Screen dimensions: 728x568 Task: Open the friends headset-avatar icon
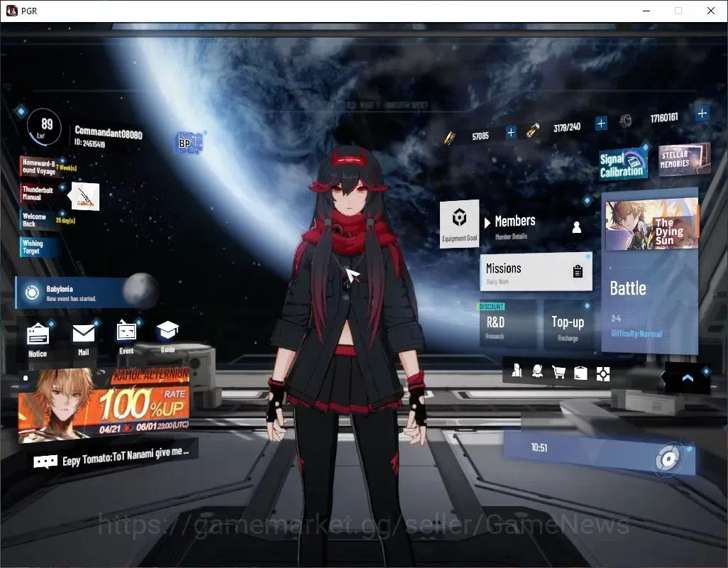click(x=538, y=371)
